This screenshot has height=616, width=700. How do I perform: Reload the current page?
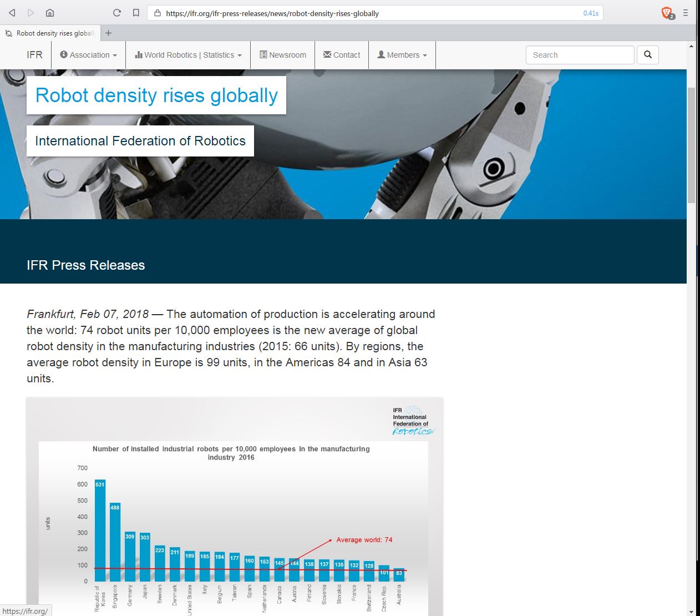116,13
